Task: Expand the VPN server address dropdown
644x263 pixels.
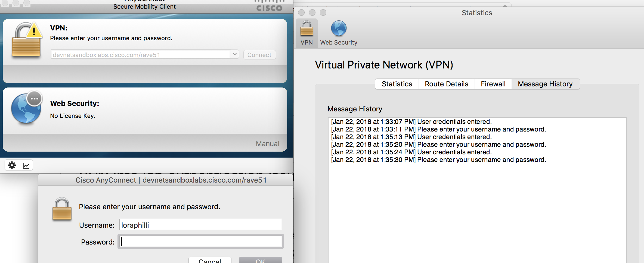Action: [235, 54]
